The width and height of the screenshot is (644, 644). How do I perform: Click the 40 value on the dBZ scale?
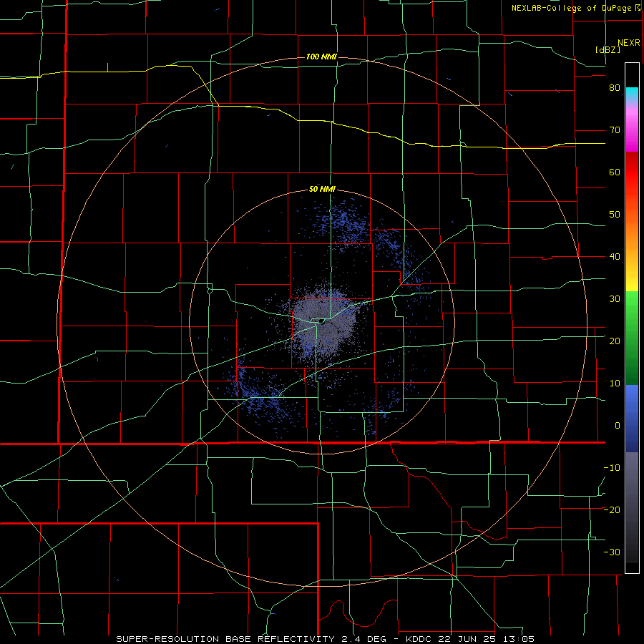coord(615,257)
